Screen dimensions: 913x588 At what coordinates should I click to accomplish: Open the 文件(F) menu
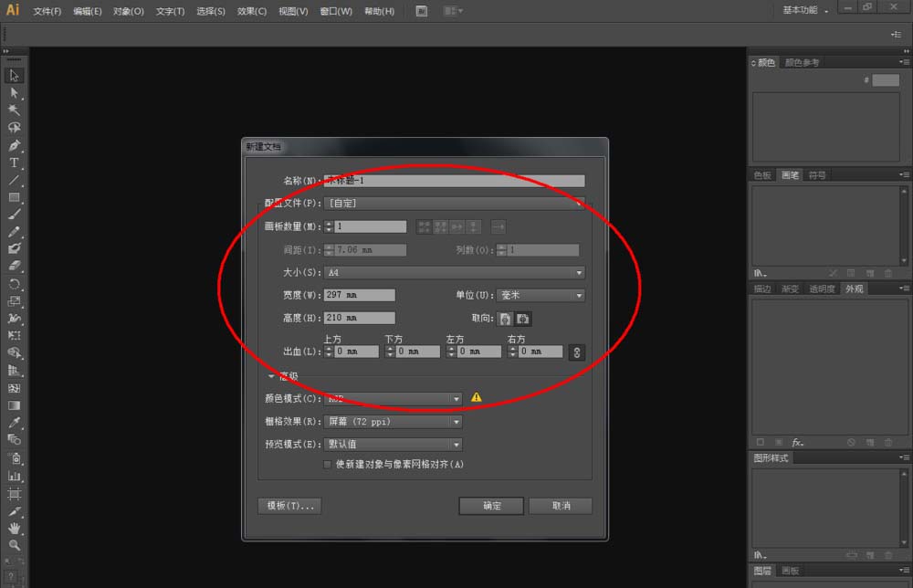tap(47, 11)
